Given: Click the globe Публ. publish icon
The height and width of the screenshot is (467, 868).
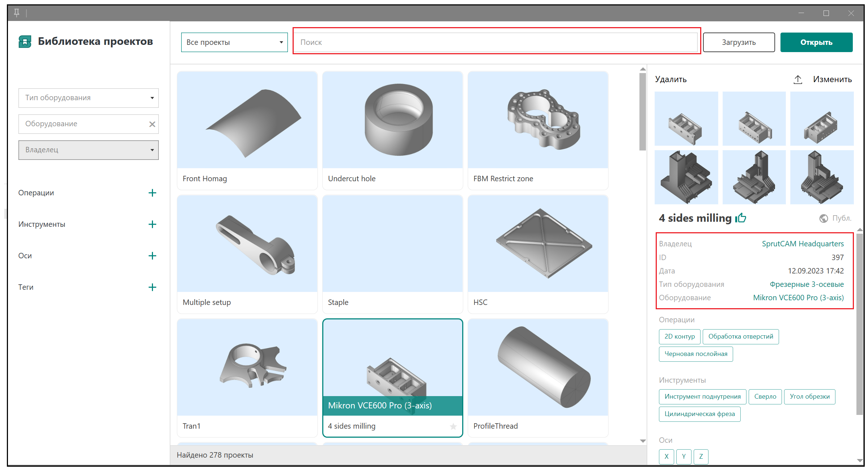Looking at the screenshot, I should (x=824, y=218).
